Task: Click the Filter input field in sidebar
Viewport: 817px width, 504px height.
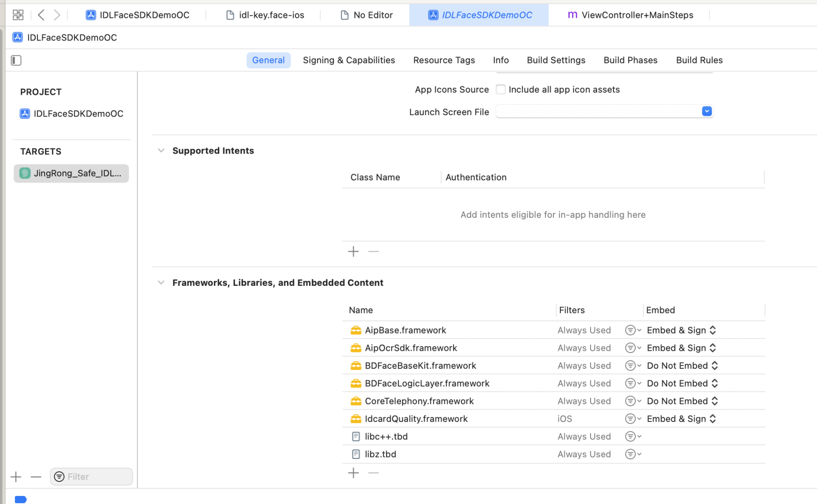Action: click(91, 477)
